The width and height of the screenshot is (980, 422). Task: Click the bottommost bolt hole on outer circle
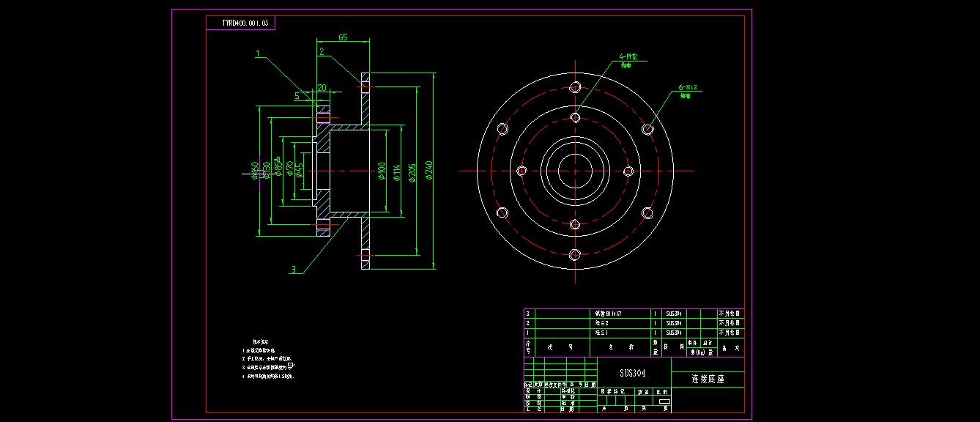[x=575, y=255]
